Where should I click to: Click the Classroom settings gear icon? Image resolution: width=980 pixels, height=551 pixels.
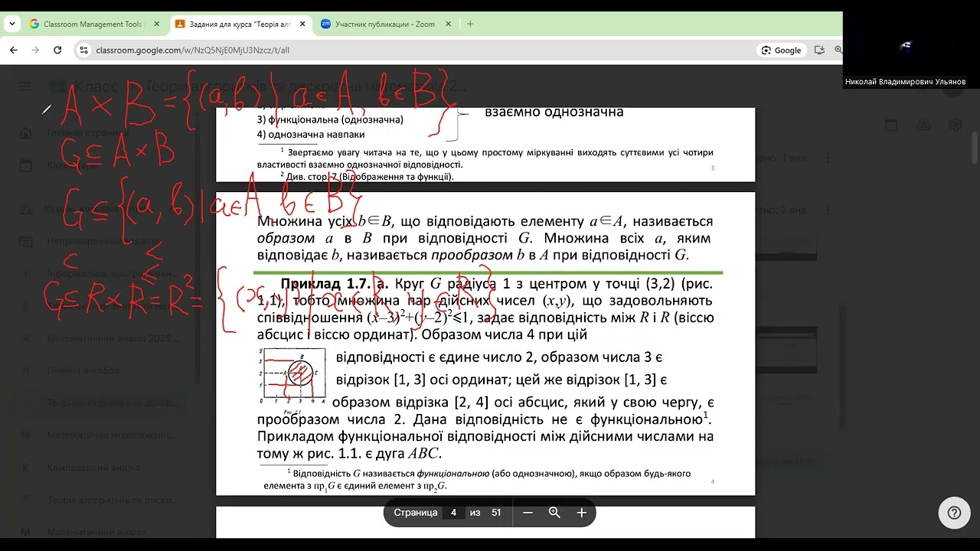pyautogui.click(x=955, y=125)
